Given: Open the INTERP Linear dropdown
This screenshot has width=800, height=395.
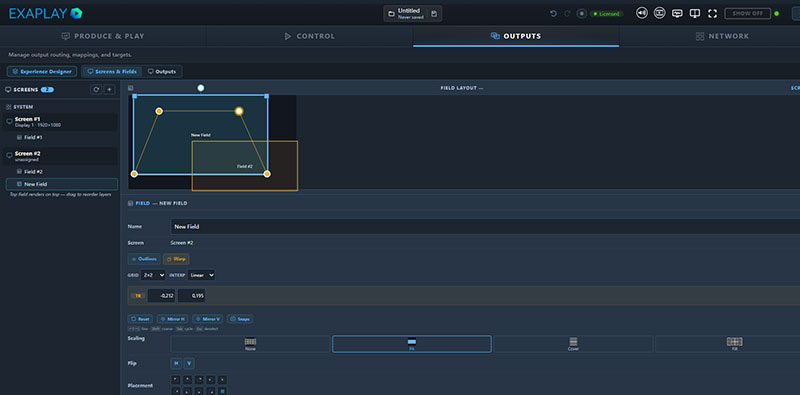Looking at the screenshot, I should [x=201, y=275].
